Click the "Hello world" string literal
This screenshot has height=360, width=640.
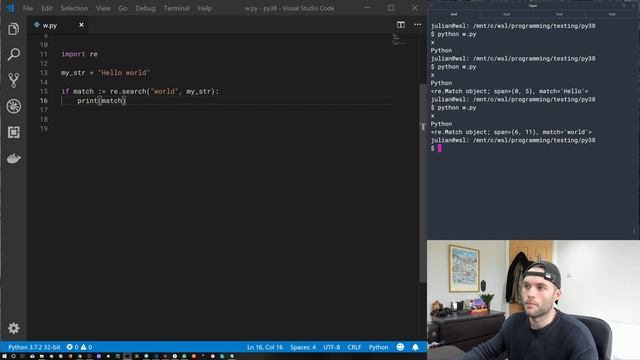pos(124,73)
